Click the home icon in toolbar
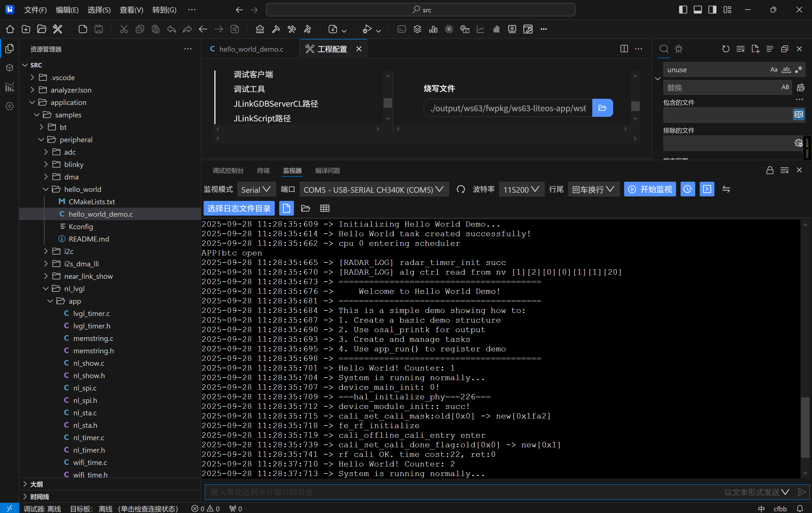The height and width of the screenshot is (513, 812). (x=10, y=29)
